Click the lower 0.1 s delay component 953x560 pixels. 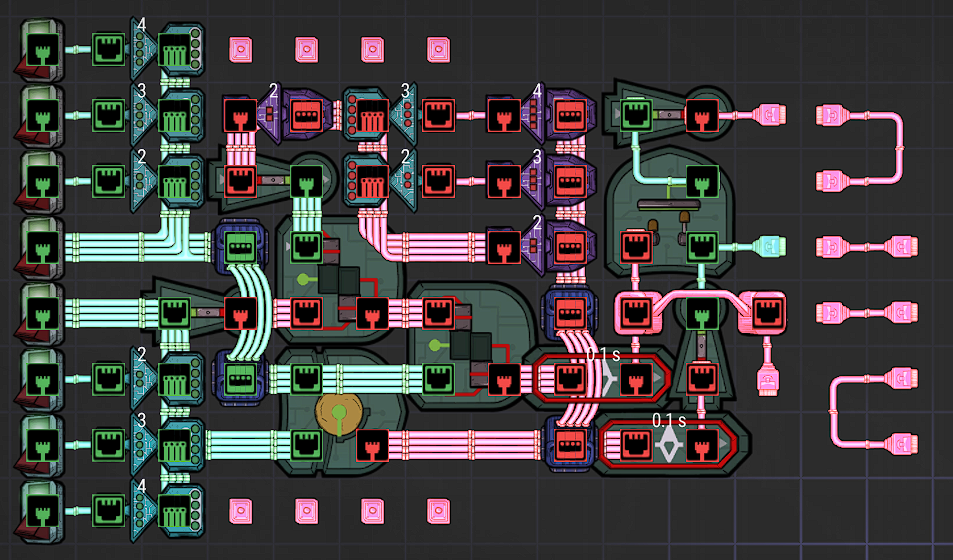667,444
